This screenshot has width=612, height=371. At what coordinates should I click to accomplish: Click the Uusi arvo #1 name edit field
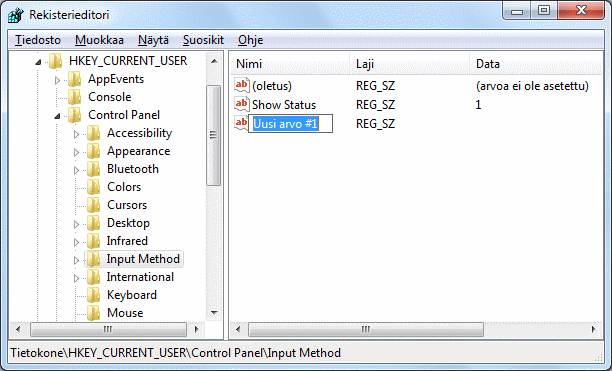point(290,124)
